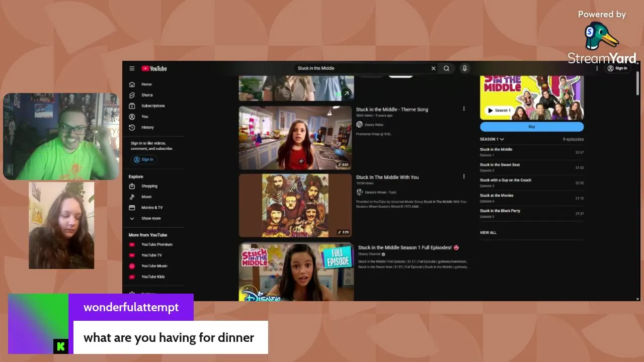Open more options for Stuck In The Middle With You

coord(464,176)
